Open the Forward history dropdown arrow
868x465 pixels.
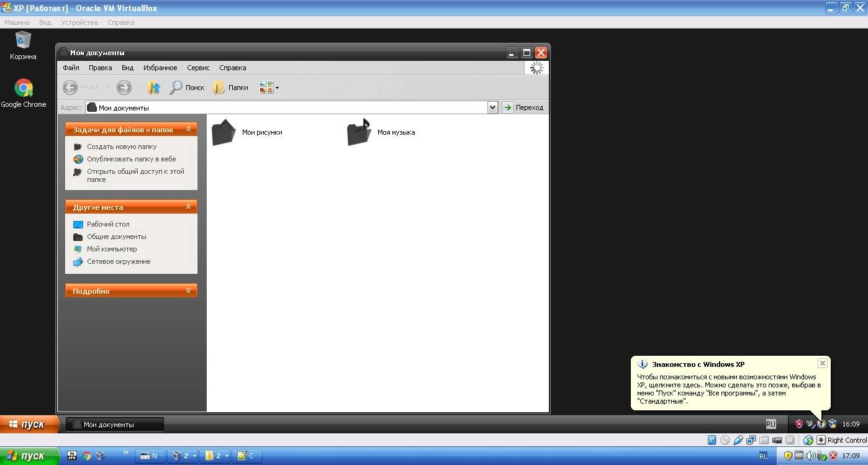(x=138, y=88)
